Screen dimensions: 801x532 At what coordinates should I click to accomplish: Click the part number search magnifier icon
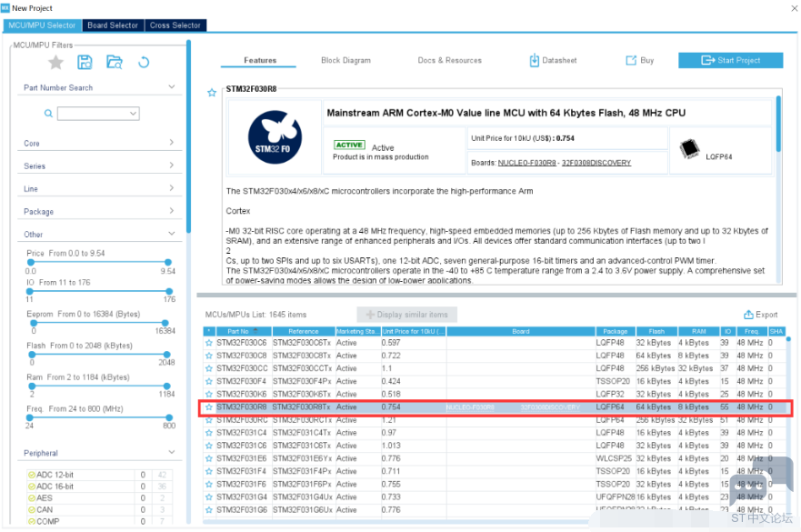(48, 114)
